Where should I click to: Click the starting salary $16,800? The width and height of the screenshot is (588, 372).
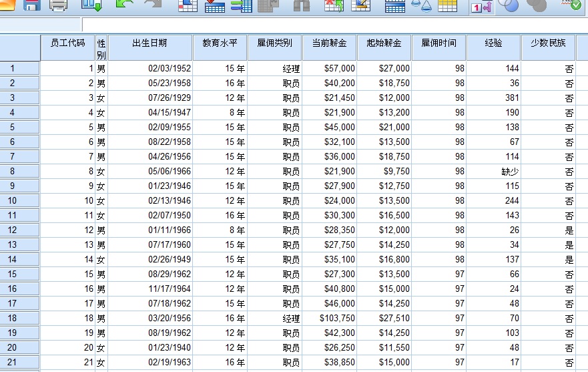[384, 259]
